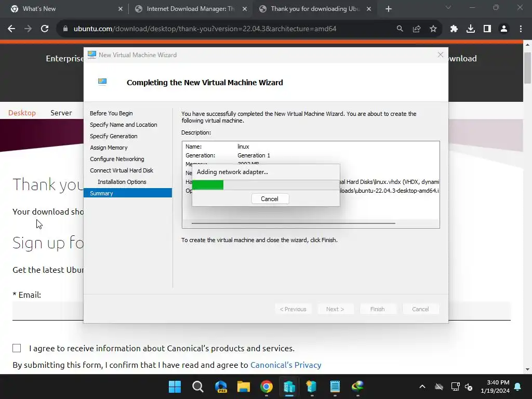Click the browser Back arrow
The width and height of the screenshot is (532, 399).
click(x=11, y=29)
